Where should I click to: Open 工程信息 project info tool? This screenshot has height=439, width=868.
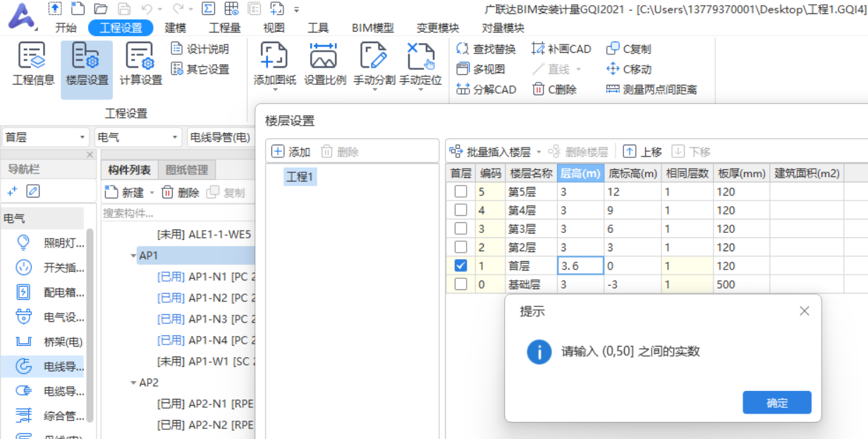pyautogui.click(x=33, y=65)
